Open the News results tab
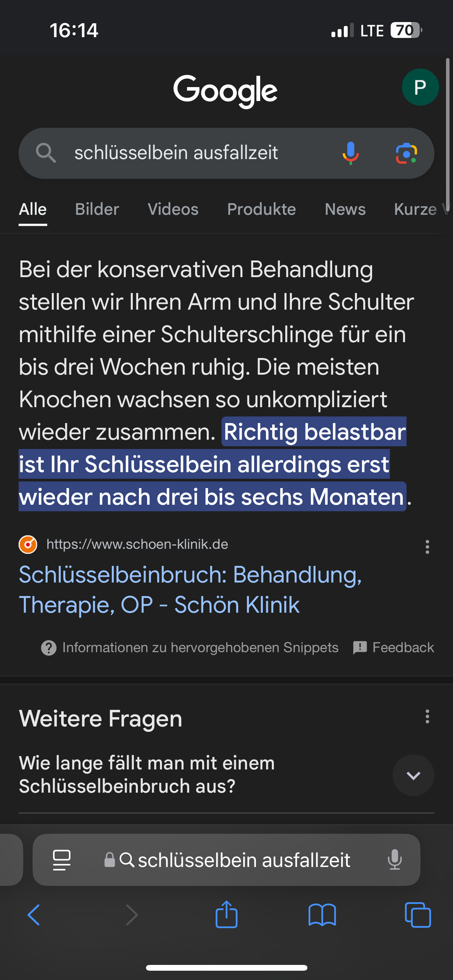Viewport: 453px width, 980px height. tap(345, 209)
